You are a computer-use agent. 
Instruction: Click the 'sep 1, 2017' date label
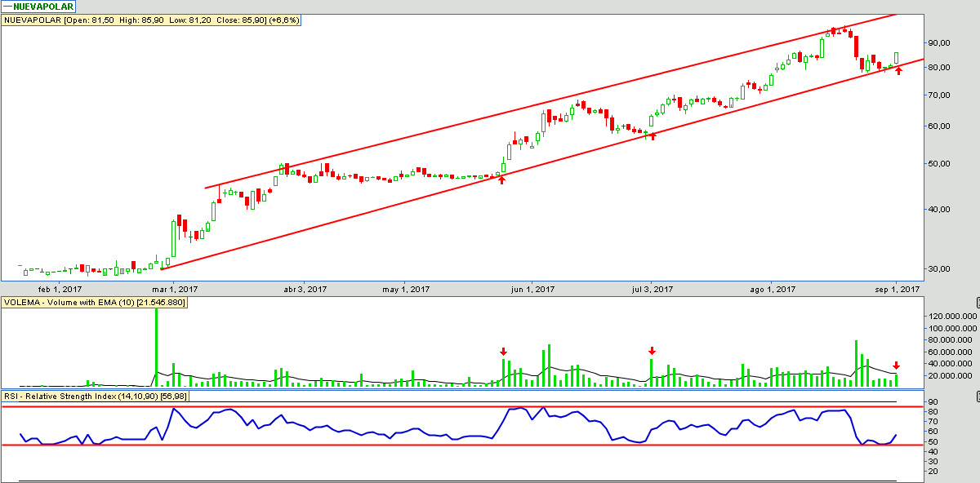click(897, 289)
